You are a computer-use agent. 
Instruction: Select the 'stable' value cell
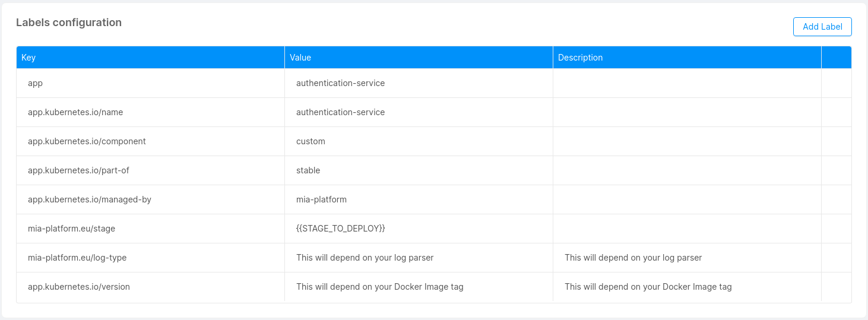[x=308, y=170]
